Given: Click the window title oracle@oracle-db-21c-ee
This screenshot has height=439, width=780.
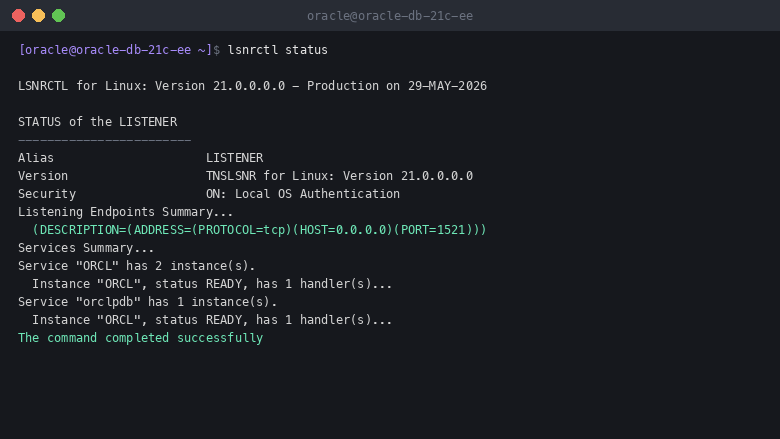Looking at the screenshot, I should (x=390, y=16).
